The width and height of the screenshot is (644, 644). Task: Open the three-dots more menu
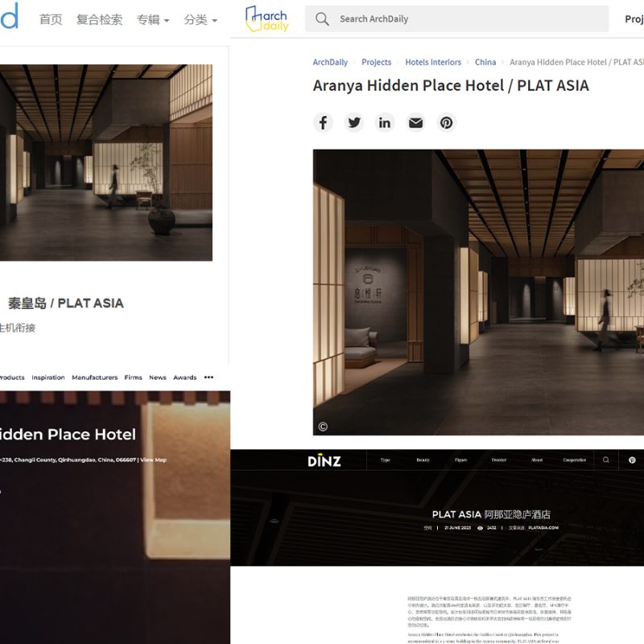click(x=209, y=378)
